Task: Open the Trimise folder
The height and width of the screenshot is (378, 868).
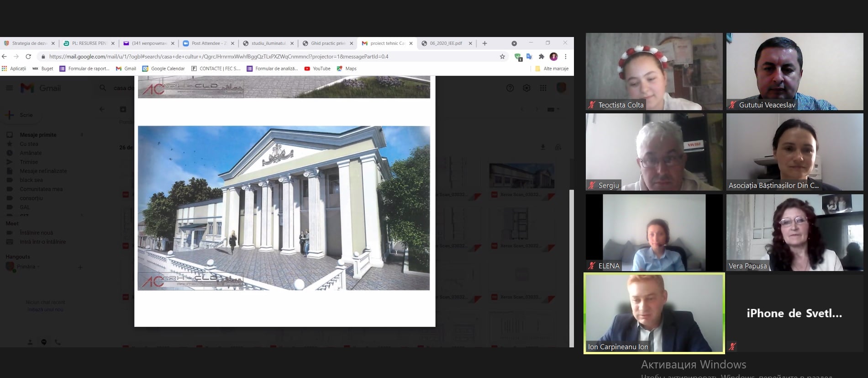Action: 29,162
